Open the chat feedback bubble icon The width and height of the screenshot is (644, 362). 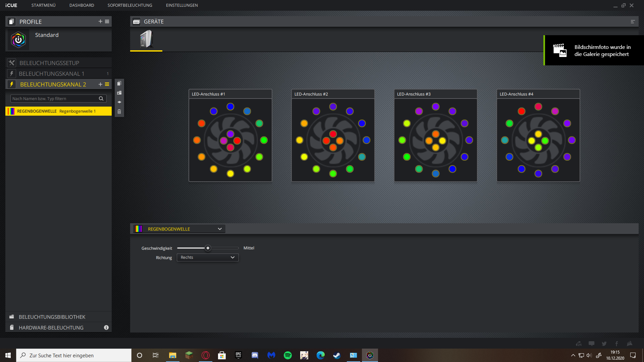tap(591, 343)
